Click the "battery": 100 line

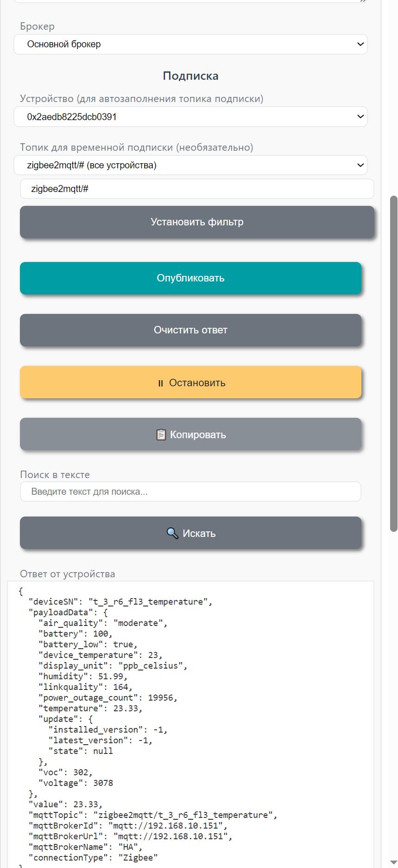[x=76, y=634]
